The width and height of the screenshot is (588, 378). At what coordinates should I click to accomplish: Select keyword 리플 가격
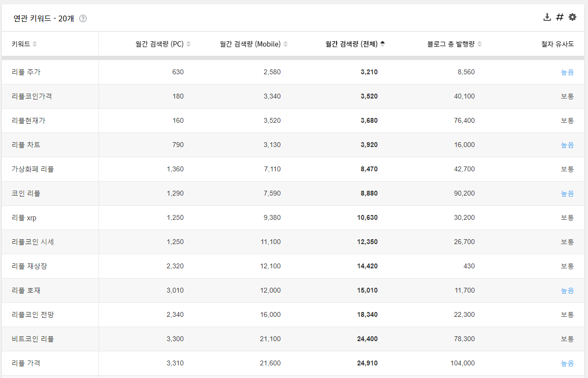26,363
